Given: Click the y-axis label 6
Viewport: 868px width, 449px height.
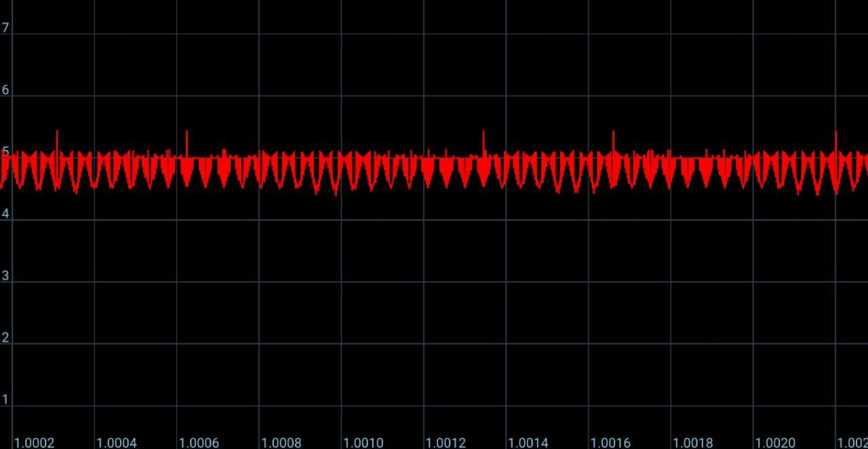Looking at the screenshot, I should point(5,90).
